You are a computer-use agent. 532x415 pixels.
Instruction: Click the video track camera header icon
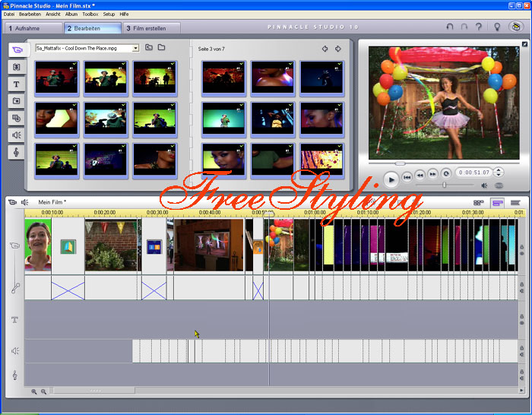pos(15,246)
